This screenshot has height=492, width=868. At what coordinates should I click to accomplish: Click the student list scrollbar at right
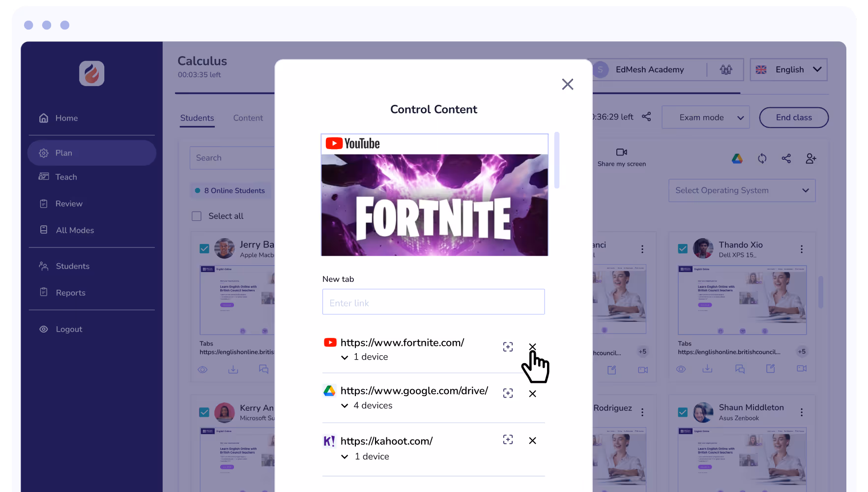pos(821,292)
